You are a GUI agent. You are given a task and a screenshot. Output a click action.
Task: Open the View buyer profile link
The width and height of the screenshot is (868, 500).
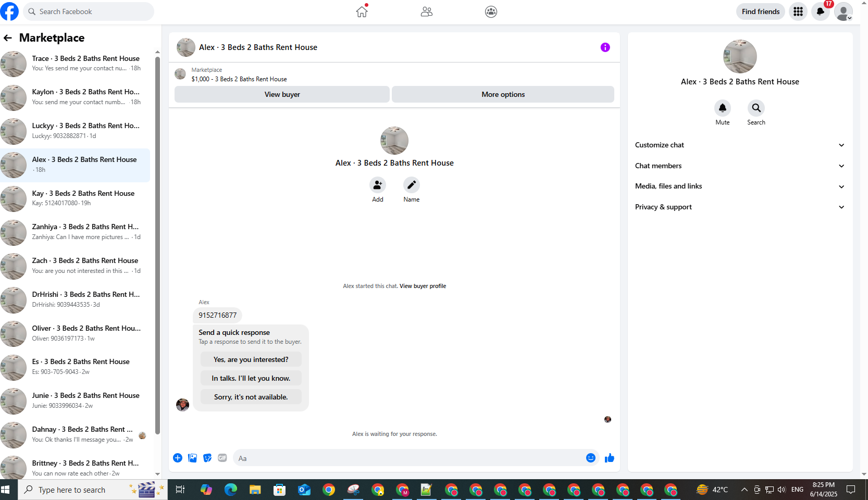(423, 286)
